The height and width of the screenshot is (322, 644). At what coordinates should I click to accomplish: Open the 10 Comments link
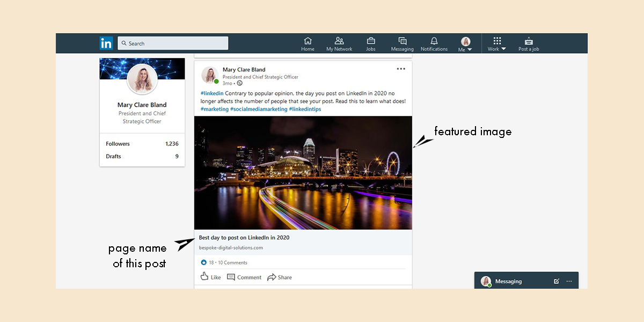tap(232, 262)
